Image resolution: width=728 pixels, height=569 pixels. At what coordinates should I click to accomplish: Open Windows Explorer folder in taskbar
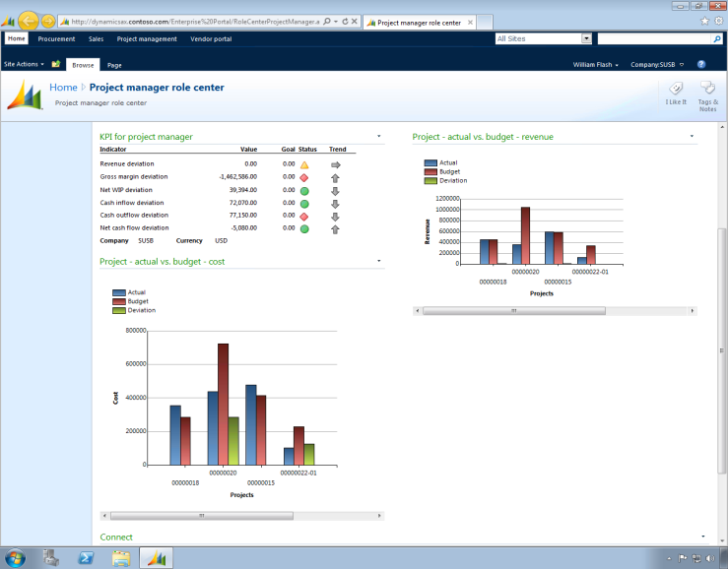point(121,557)
